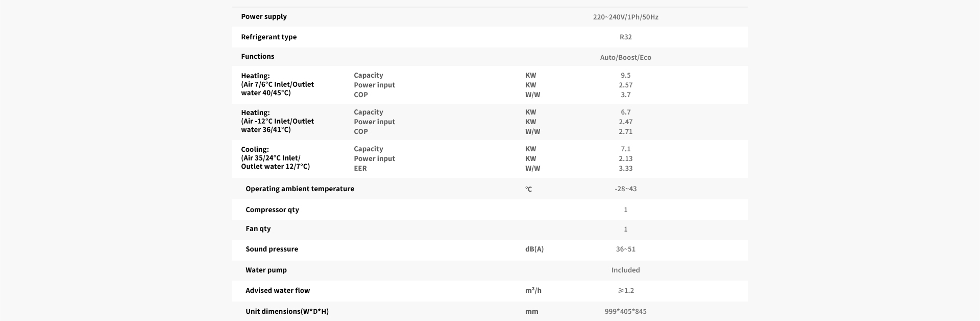This screenshot has width=980, height=321.
Task: Select the 220~240V/1Ph/50Hz value
Action: (625, 17)
